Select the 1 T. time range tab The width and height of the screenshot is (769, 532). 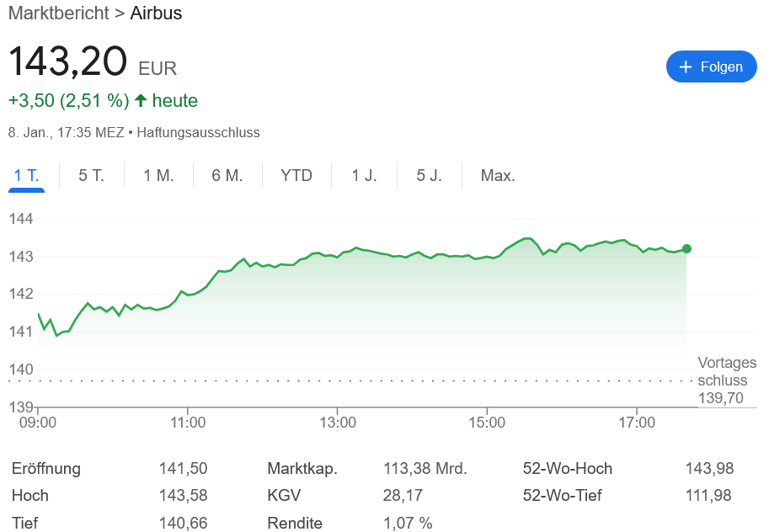(26, 175)
